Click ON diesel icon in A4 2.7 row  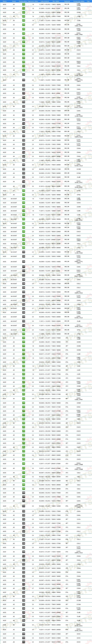coord(24,161)
